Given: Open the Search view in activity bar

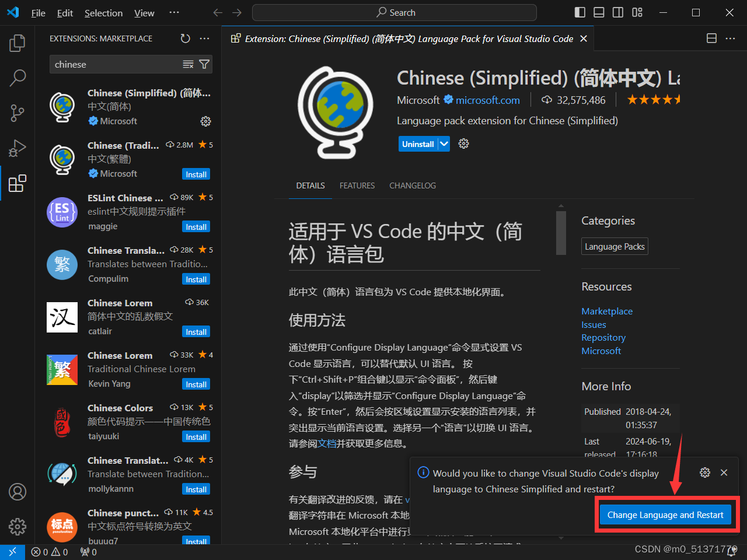Looking at the screenshot, I should pyautogui.click(x=18, y=78).
